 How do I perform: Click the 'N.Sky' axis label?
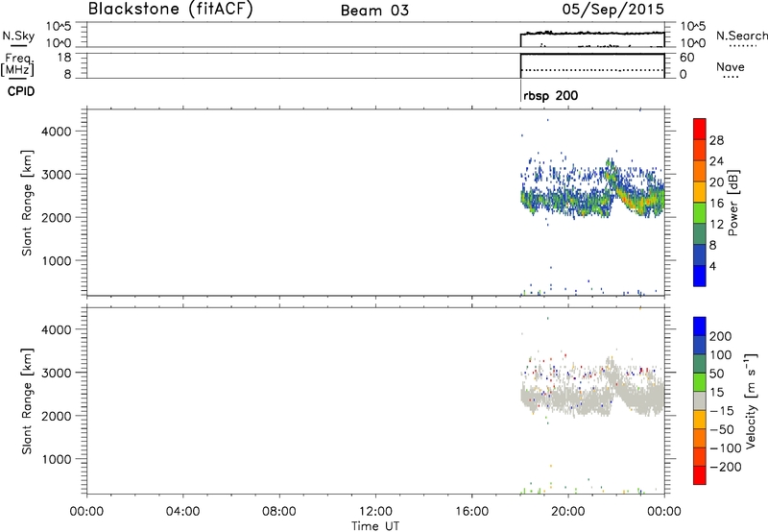(18, 36)
